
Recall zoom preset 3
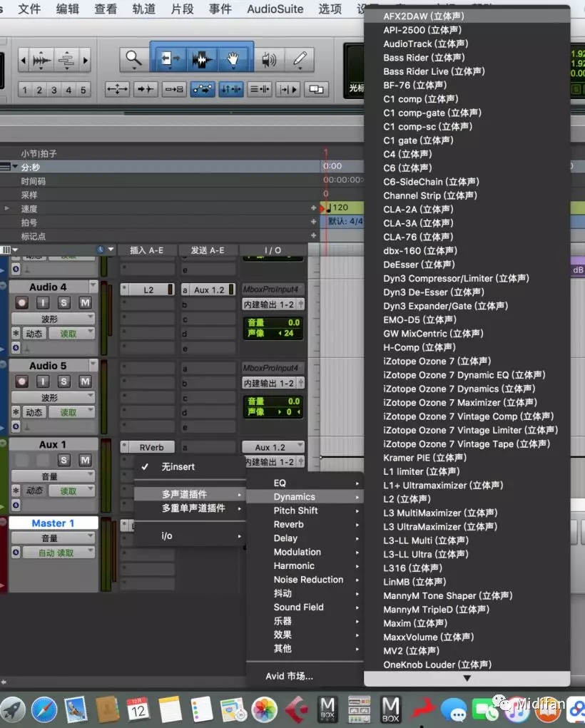(54, 90)
